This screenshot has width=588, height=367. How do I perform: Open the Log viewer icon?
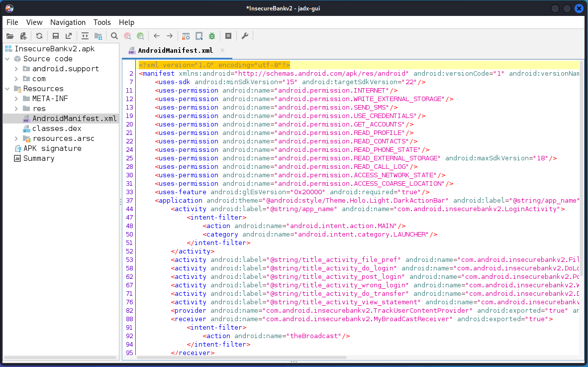point(228,36)
